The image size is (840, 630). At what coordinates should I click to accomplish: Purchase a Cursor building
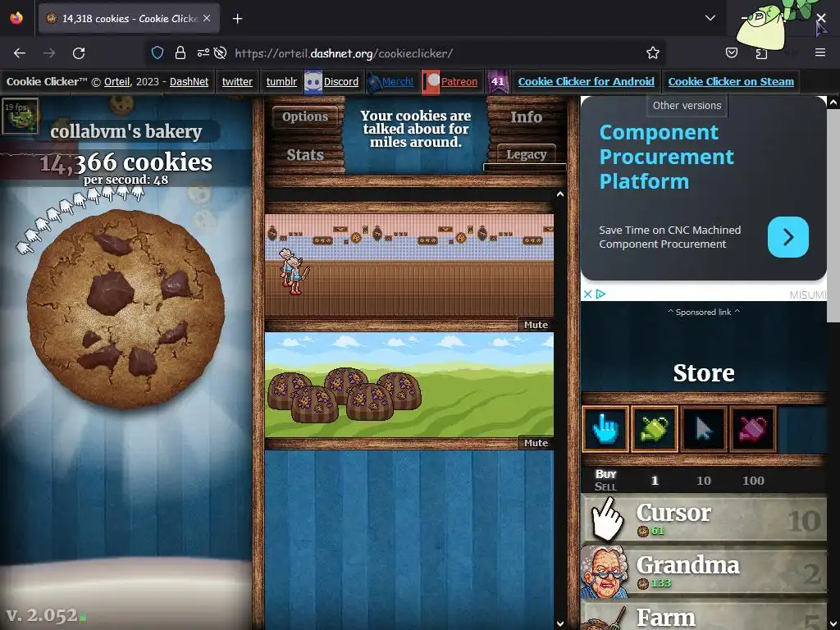point(704,519)
